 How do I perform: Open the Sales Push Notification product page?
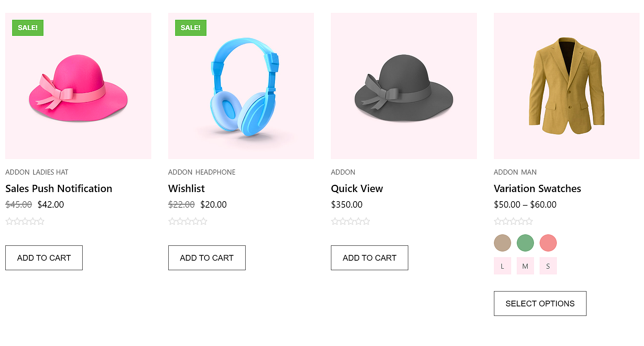(x=59, y=188)
